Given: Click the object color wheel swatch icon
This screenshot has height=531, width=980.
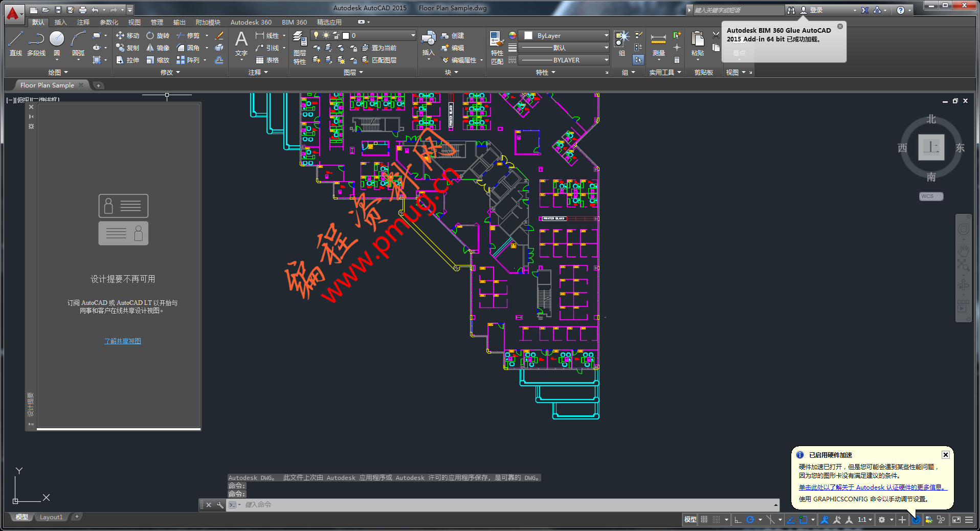Looking at the screenshot, I should pyautogui.click(x=512, y=35).
